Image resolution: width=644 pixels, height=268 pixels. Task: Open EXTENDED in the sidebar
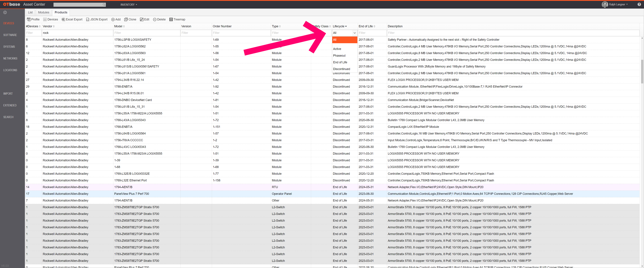10,105
